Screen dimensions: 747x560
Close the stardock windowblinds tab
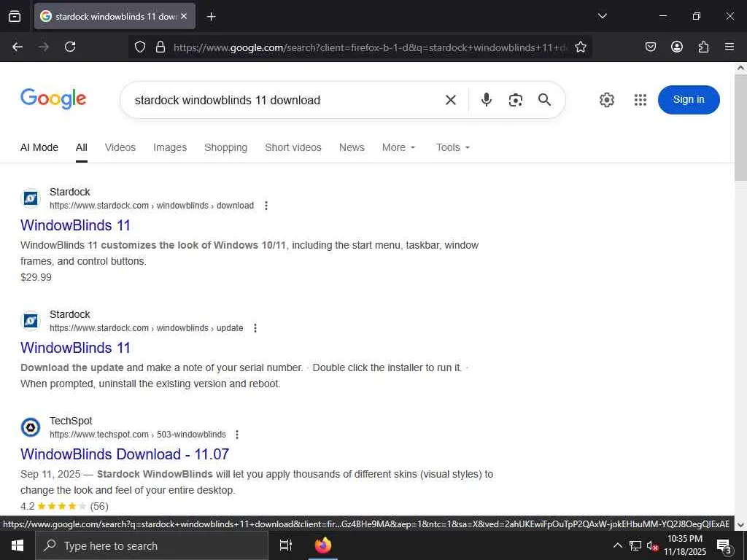[x=184, y=16]
